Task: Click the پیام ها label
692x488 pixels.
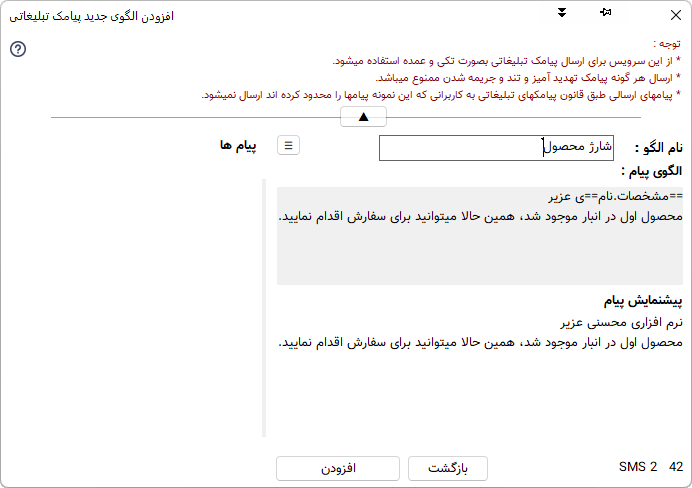Action: tap(238, 145)
